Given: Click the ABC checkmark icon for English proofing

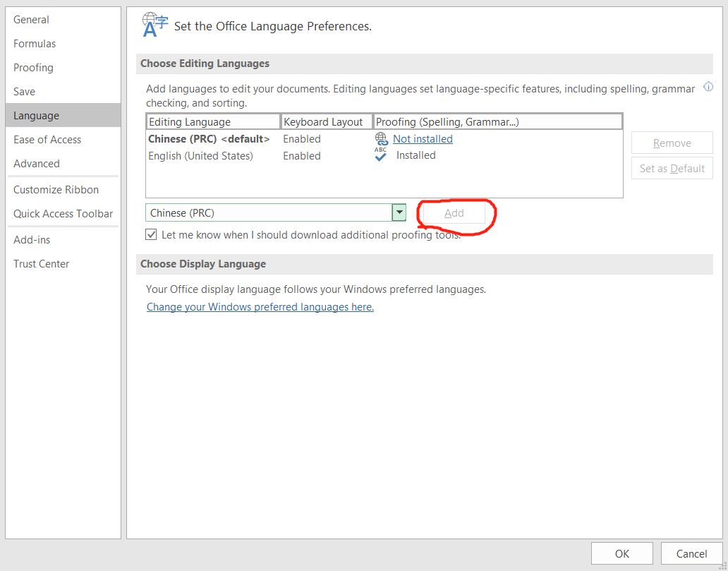Looking at the screenshot, I should point(381,155).
